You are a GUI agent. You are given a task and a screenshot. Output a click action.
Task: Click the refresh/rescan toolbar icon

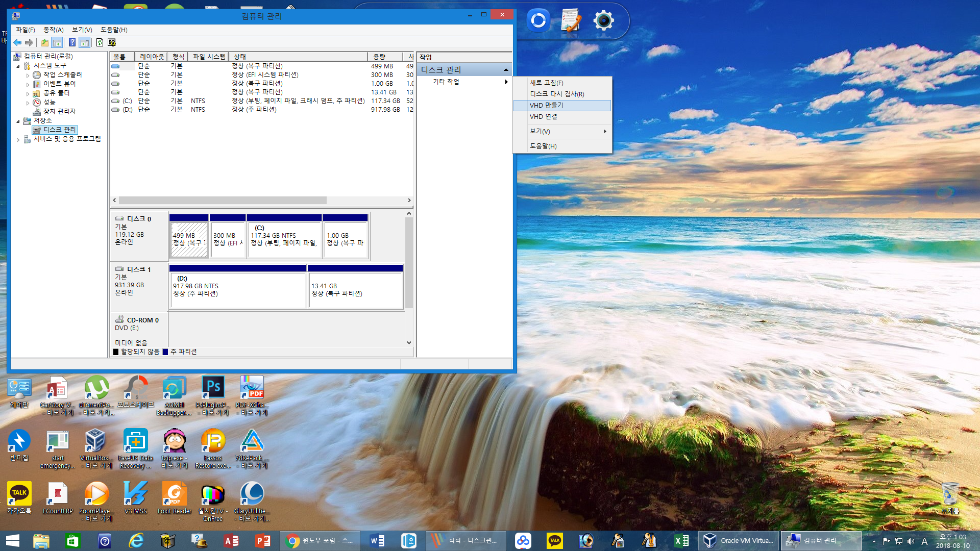point(100,42)
